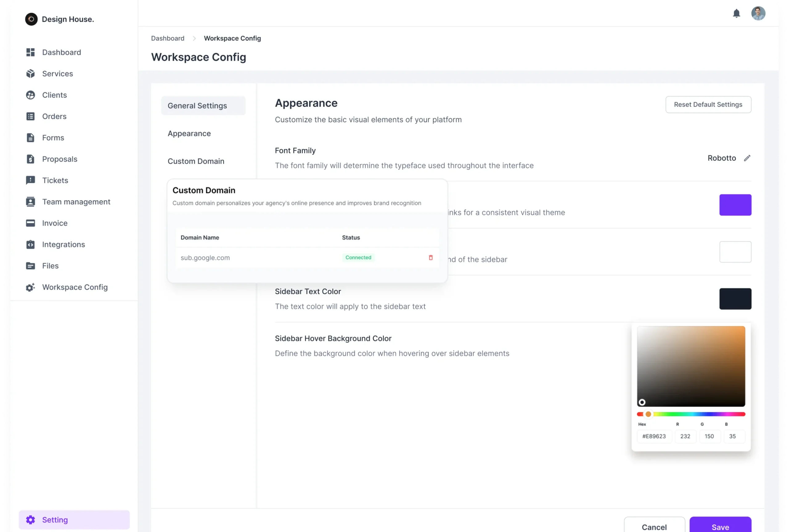789x532 pixels.
Task: Click the Dashboard grid icon in sidebar
Action: coord(31,52)
